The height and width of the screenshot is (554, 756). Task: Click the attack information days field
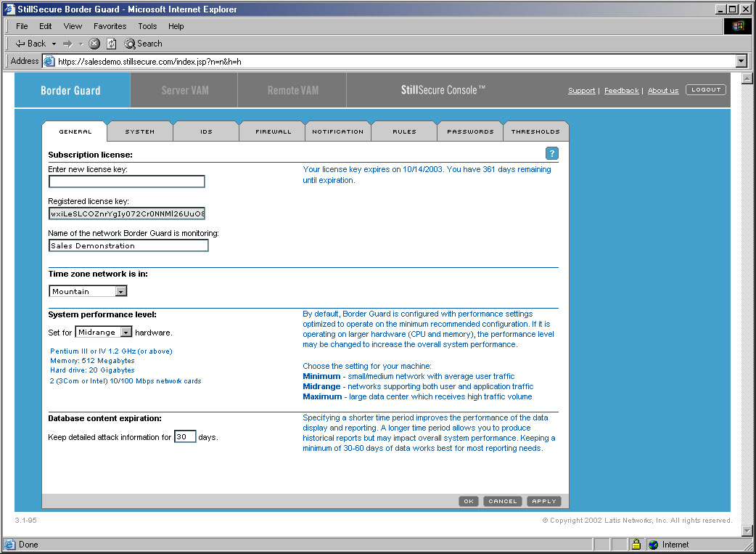[185, 436]
